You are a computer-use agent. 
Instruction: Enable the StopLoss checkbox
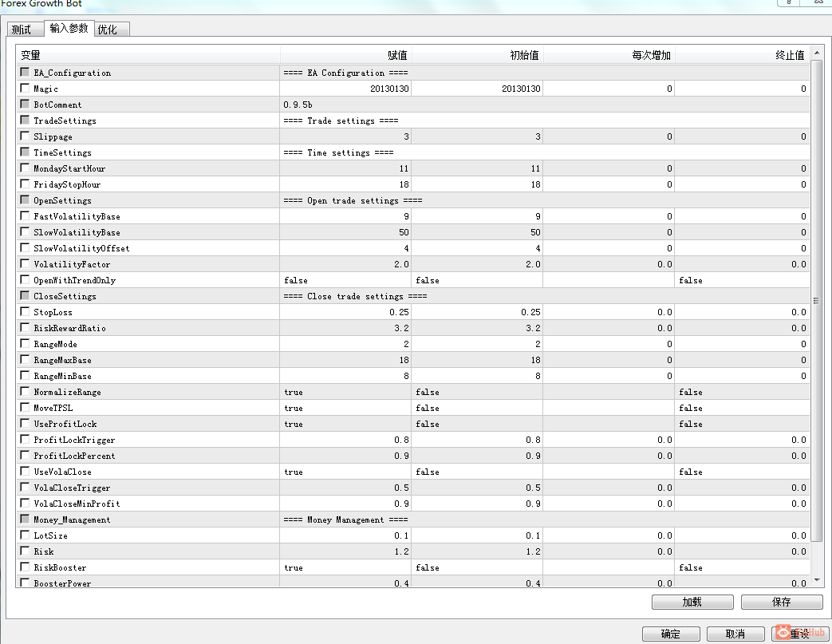(x=25, y=311)
